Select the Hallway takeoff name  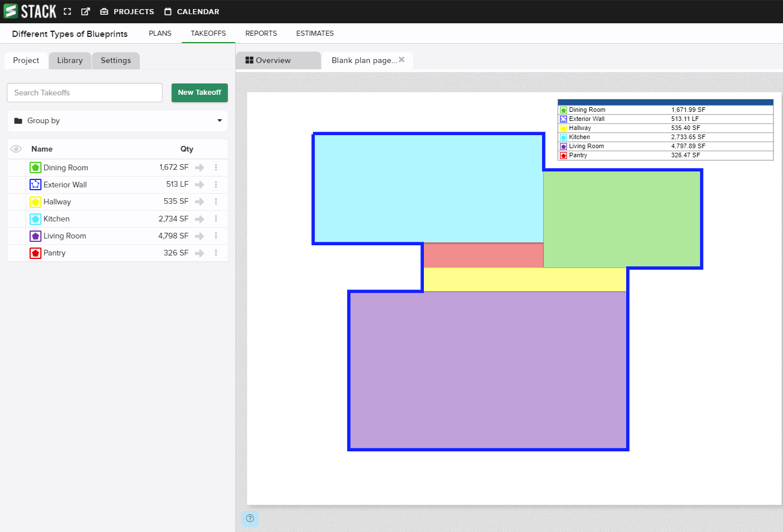(57, 202)
